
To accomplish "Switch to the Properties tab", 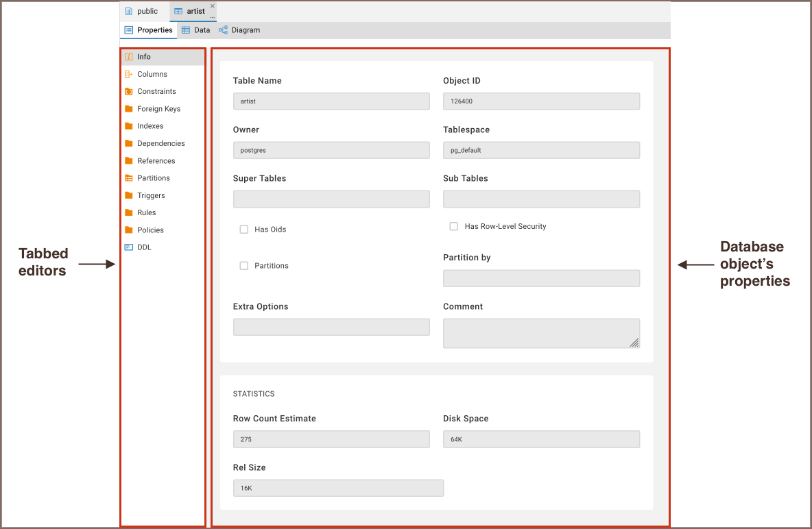I will point(149,30).
